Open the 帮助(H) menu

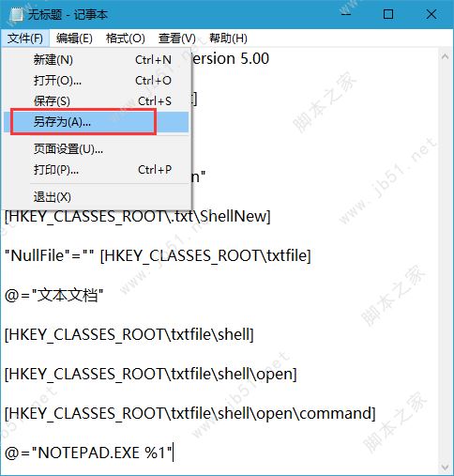pyautogui.click(x=228, y=38)
